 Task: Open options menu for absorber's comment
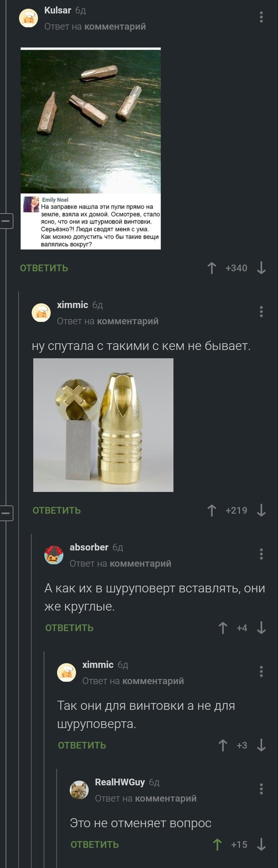pos(261,554)
